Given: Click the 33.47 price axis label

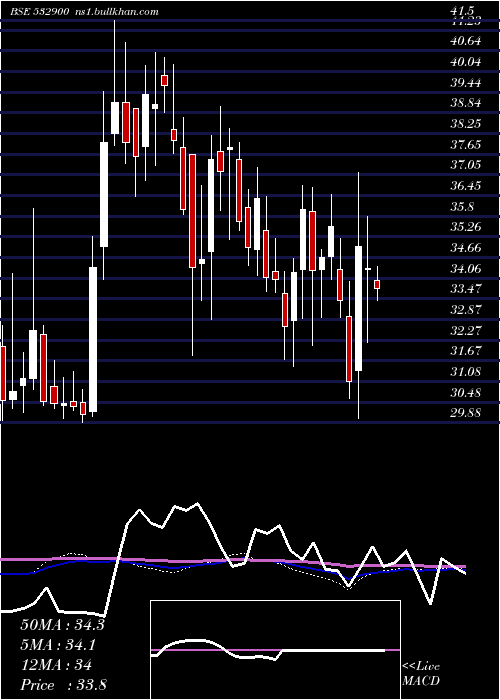Looking at the screenshot, I should [466, 289].
